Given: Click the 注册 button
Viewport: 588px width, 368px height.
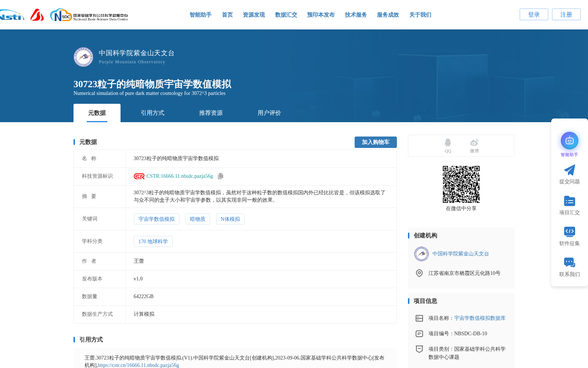Looking at the screenshot, I should click(x=566, y=14).
